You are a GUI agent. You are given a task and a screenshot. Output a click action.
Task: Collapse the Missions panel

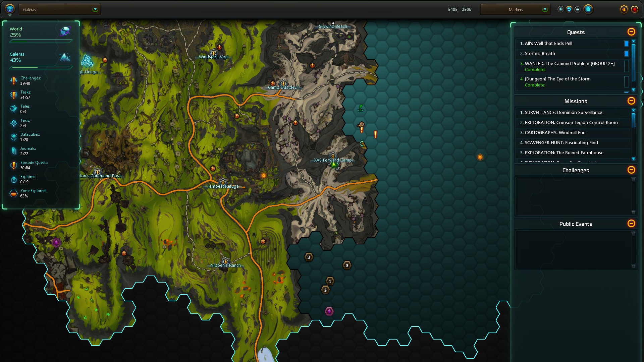pyautogui.click(x=631, y=101)
